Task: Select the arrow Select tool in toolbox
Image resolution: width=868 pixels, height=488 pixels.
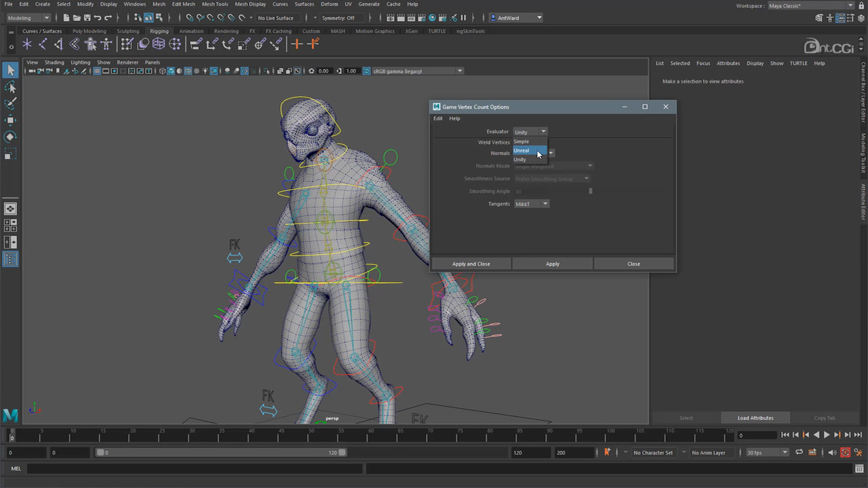Action: click(x=10, y=70)
